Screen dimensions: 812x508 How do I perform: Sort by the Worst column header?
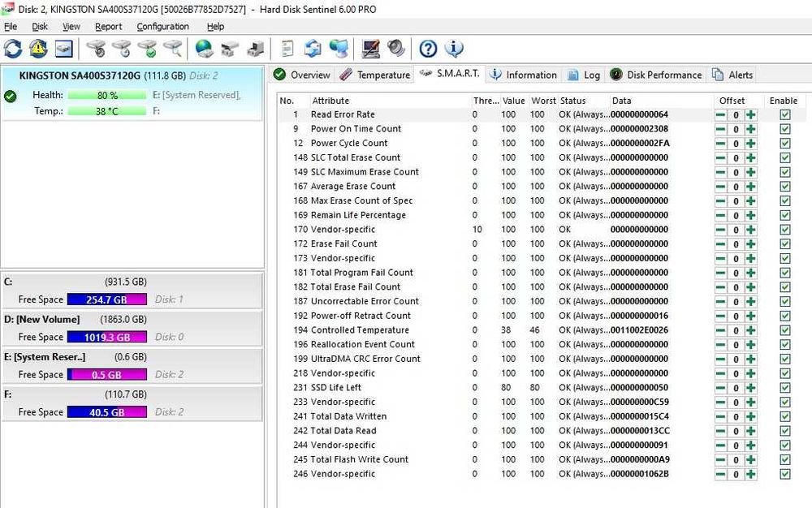543,101
